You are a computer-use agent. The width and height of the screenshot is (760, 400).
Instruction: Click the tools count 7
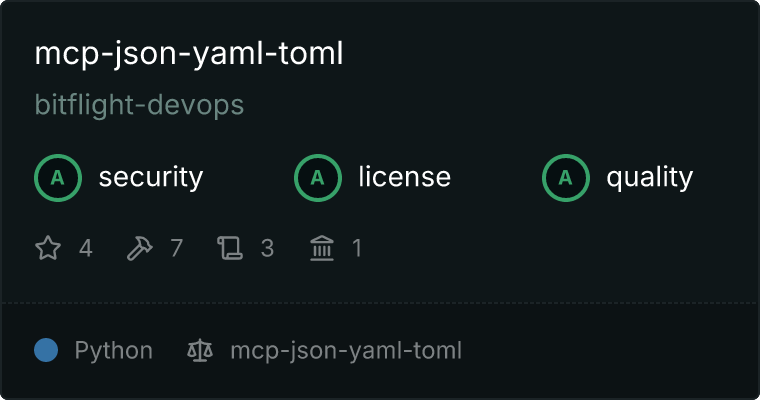click(177, 248)
